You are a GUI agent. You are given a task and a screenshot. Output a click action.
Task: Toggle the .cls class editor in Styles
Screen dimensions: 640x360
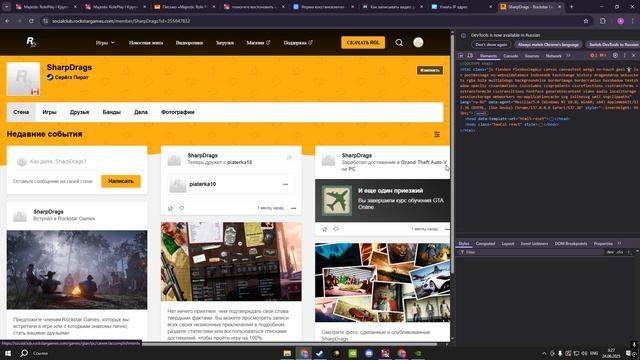[x=620, y=252]
